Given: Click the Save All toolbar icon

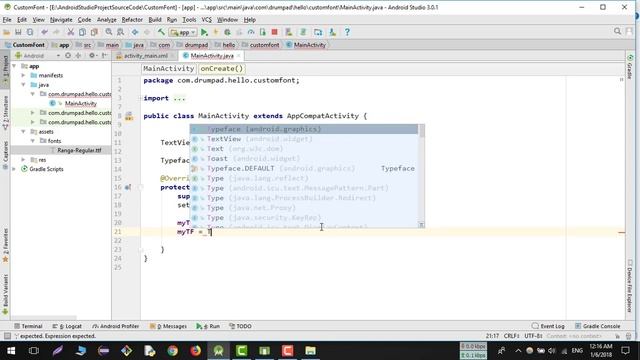Looking at the screenshot, I should click(18, 32).
